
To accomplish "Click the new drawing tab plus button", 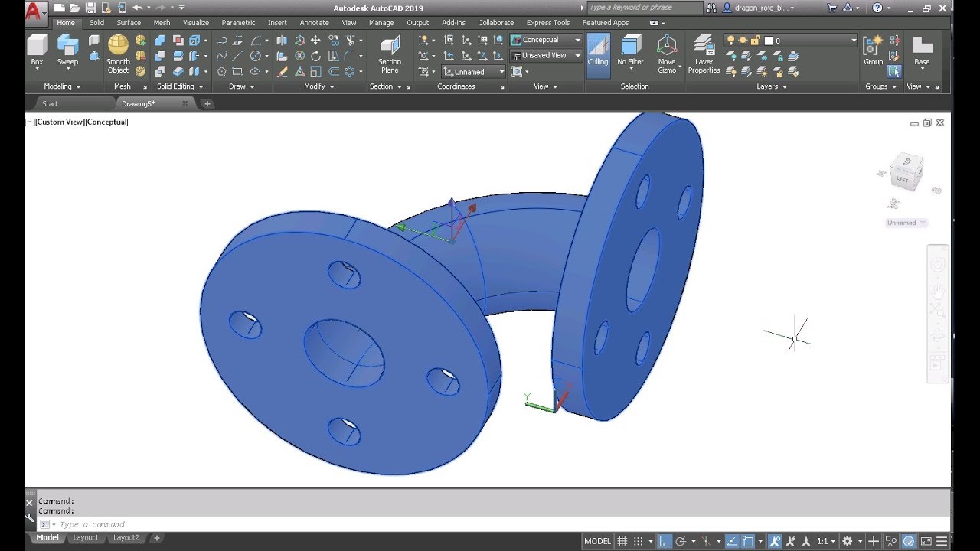I will coord(207,103).
